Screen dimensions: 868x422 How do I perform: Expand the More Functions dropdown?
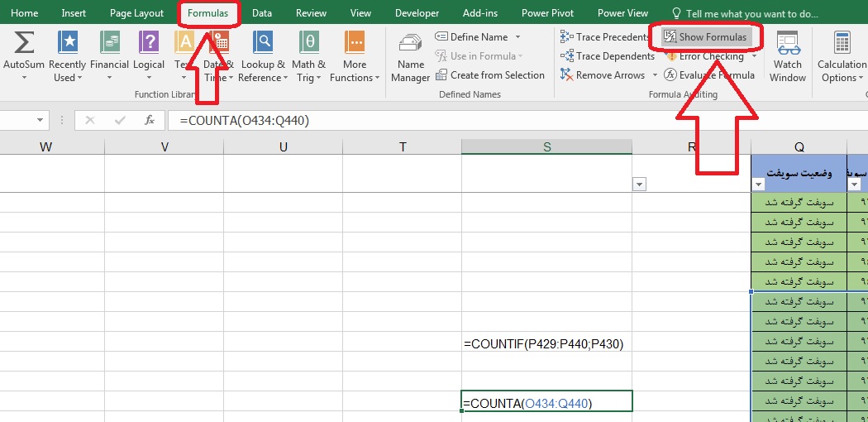355,56
